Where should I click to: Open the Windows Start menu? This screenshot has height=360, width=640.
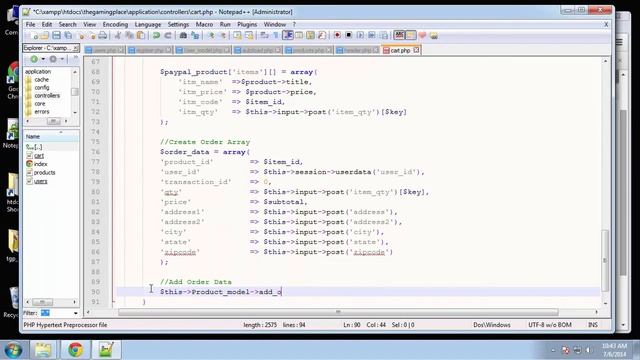pyautogui.click(x=13, y=350)
